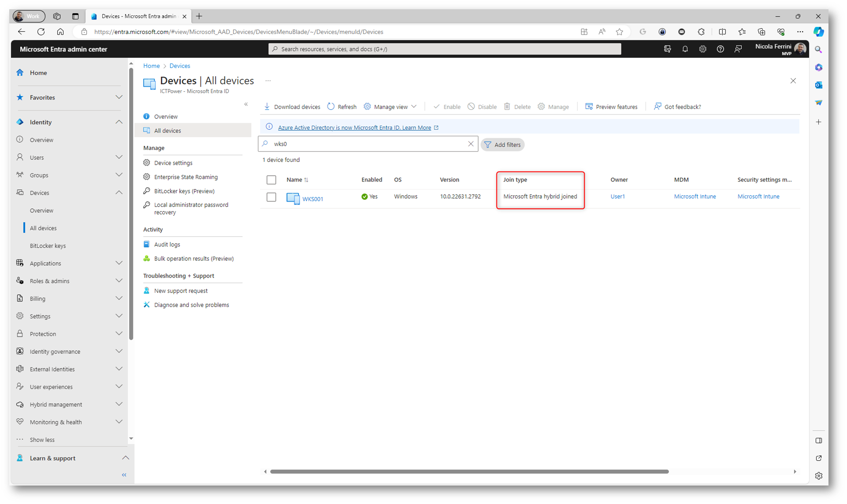Open browser Settings and more ellipsis

pos(800,32)
